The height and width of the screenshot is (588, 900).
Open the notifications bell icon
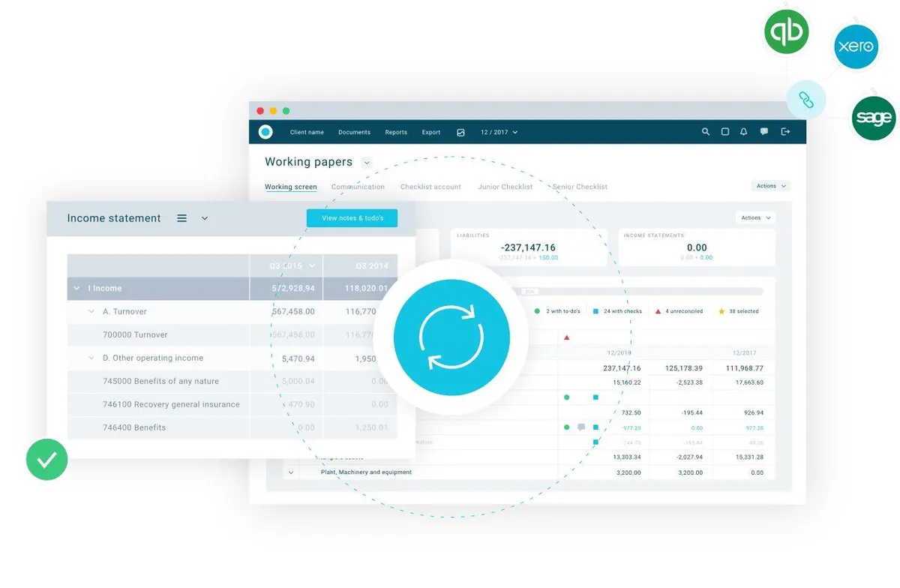click(744, 132)
